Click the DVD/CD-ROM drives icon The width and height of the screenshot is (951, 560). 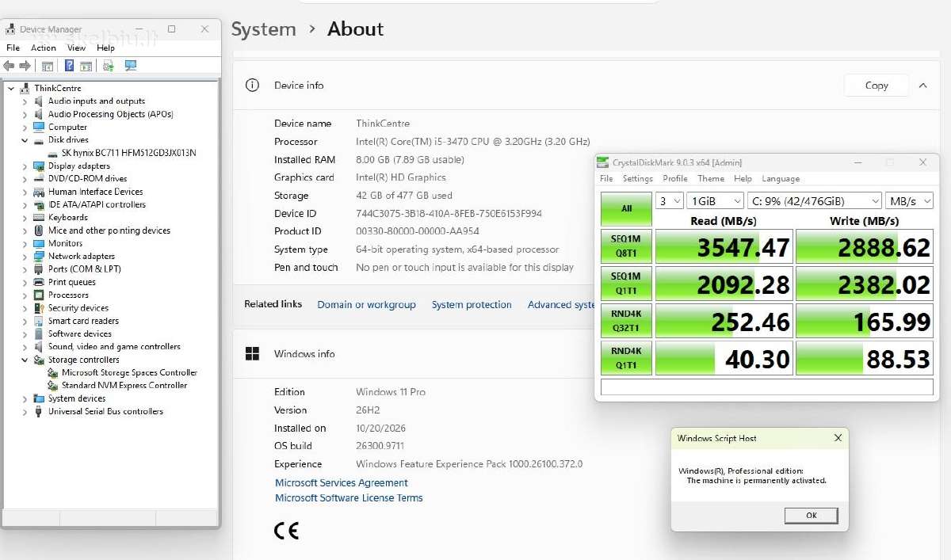coord(39,179)
